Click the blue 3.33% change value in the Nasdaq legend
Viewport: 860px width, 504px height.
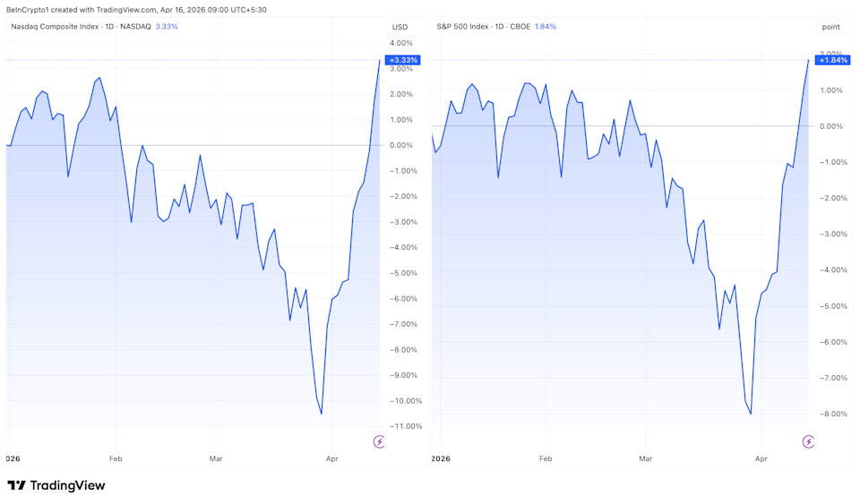(167, 27)
